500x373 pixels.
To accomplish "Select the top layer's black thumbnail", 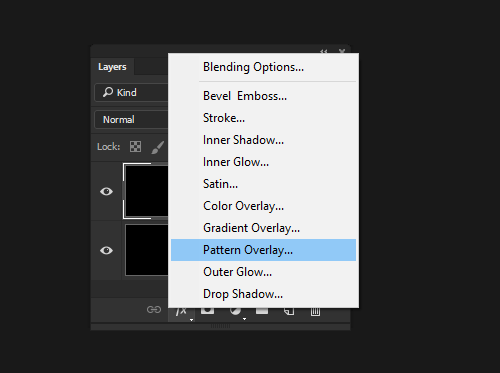I will [146, 191].
